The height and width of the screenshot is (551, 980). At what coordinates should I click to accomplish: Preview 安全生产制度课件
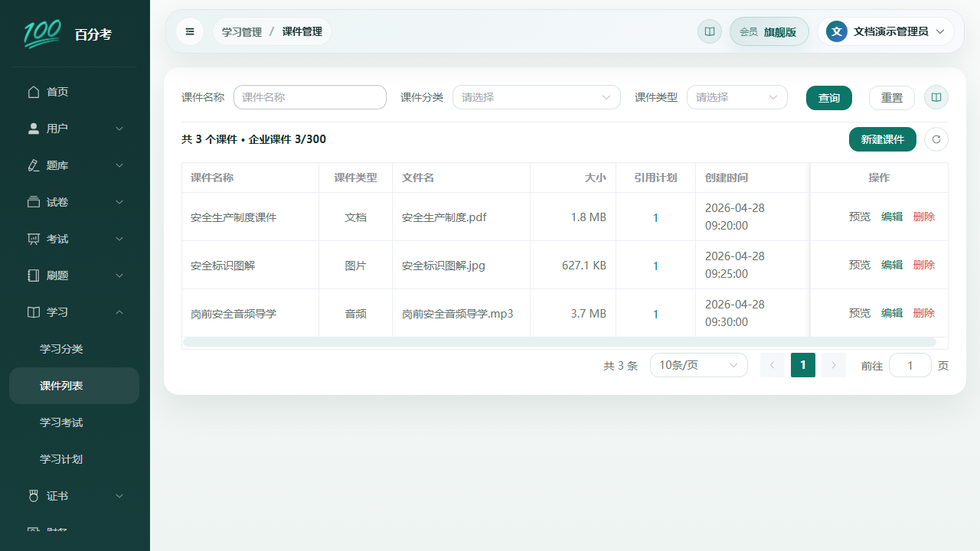(x=860, y=217)
